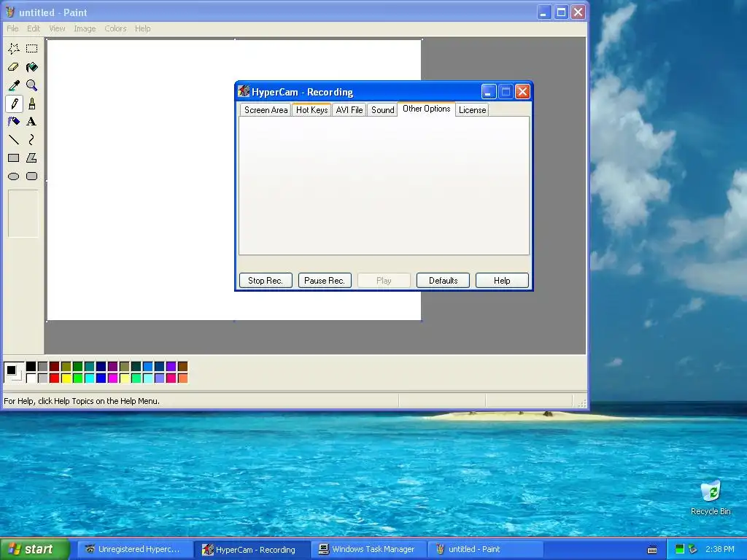Screen dimensions: 747x560
Task: Open the View menu in Paint
Action: click(x=57, y=28)
